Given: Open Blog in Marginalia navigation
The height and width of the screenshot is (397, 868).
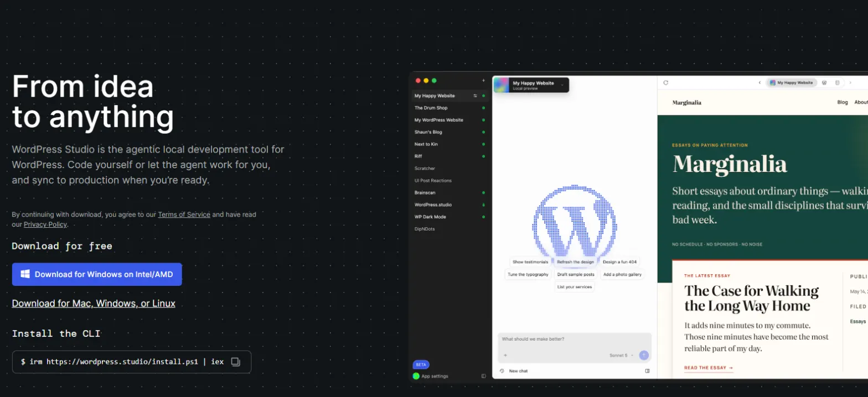Looking at the screenshot, I should click(x=843, y=102).
